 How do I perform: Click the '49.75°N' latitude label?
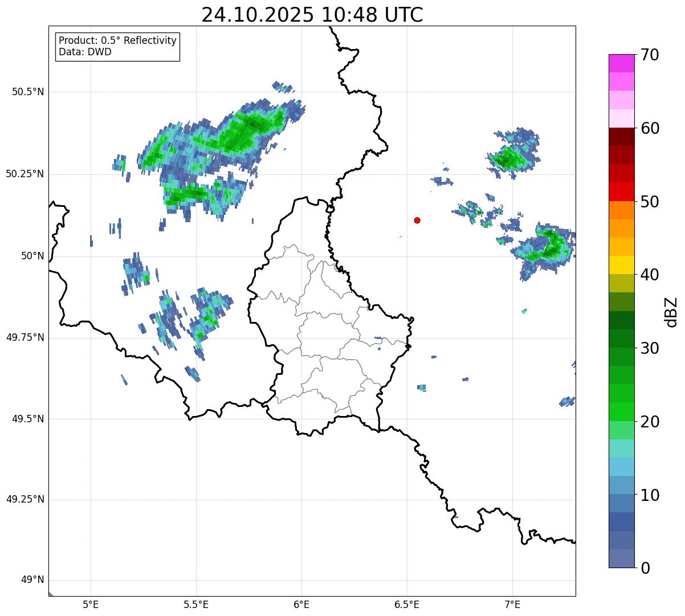(x=25, y=337)
